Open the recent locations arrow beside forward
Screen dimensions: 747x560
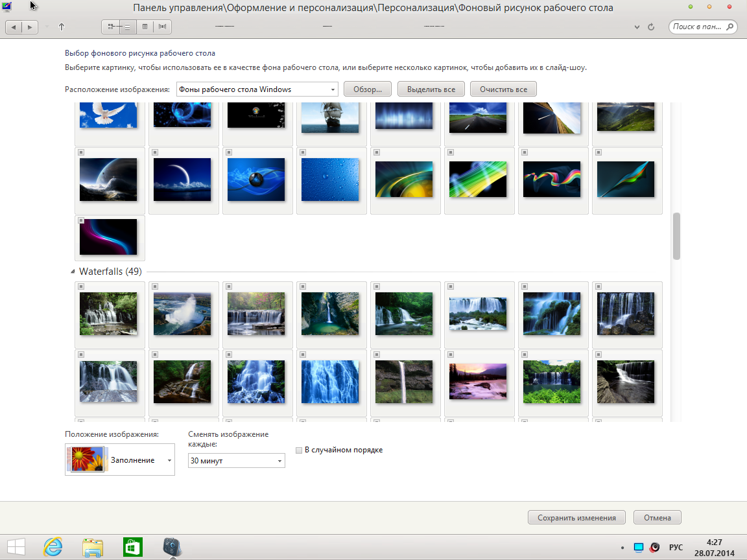[x=47, y=27]
